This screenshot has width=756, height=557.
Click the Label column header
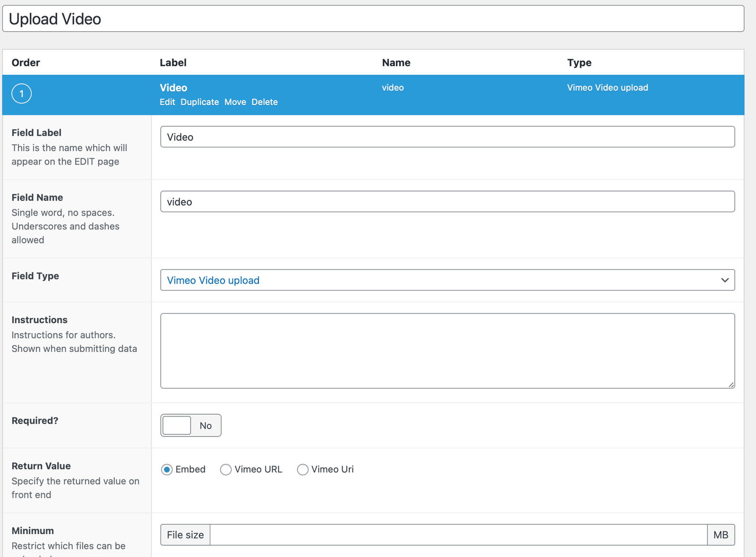click(x=173, y=62)
